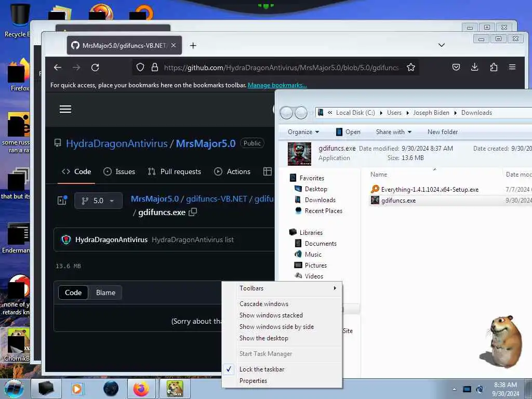Expand Joseph Biden breadcrumb arrow
The width and height of the screenshot is (532, 399).
pyautogui.click(x=455, y=113)
